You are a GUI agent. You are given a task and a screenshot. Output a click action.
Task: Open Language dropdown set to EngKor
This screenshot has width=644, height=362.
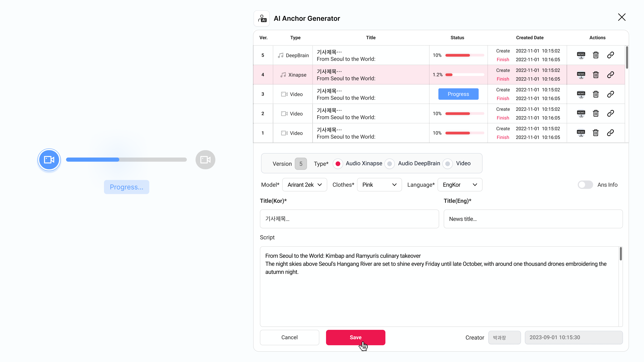(460, 185)
